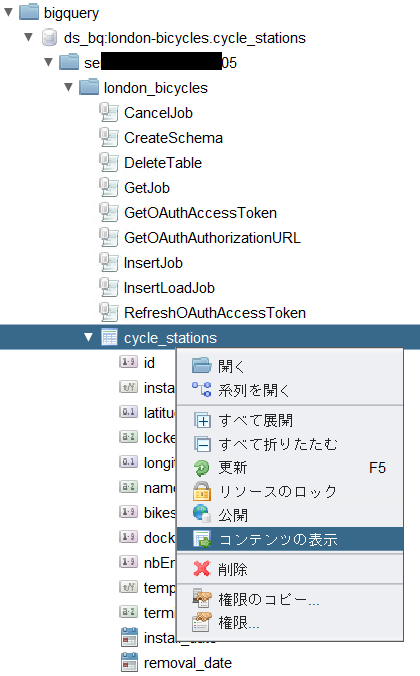Click the ds_bq database cylinder icon
The image size is (420, 676).
(49, 38)
